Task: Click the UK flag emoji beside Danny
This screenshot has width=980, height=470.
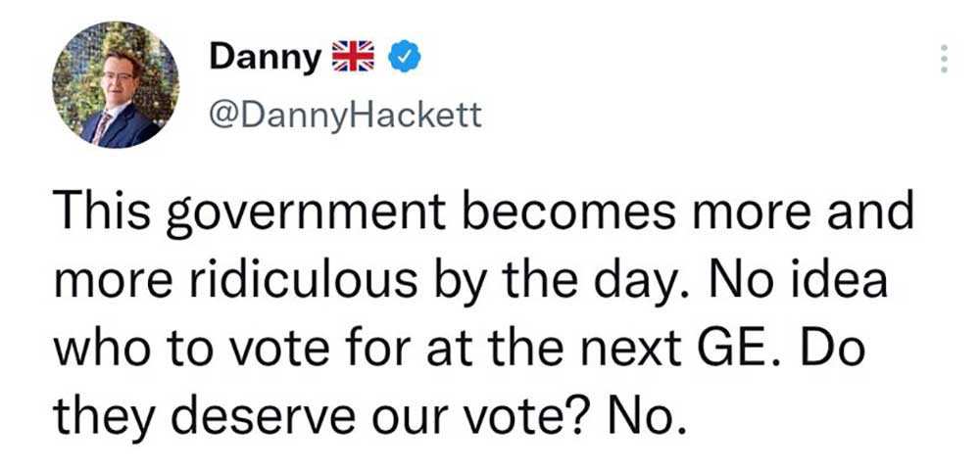Action: [355, 59]
